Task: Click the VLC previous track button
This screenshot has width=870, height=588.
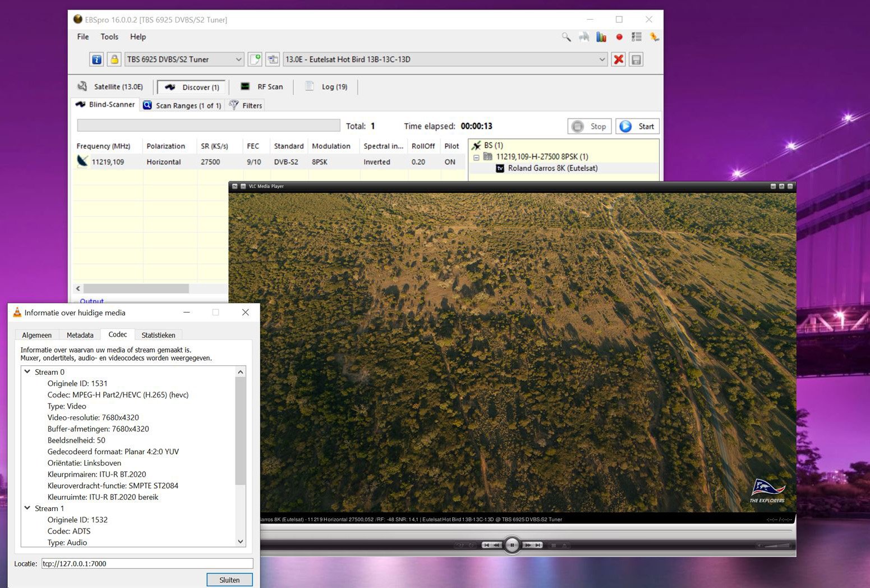Action: [486, 545]
